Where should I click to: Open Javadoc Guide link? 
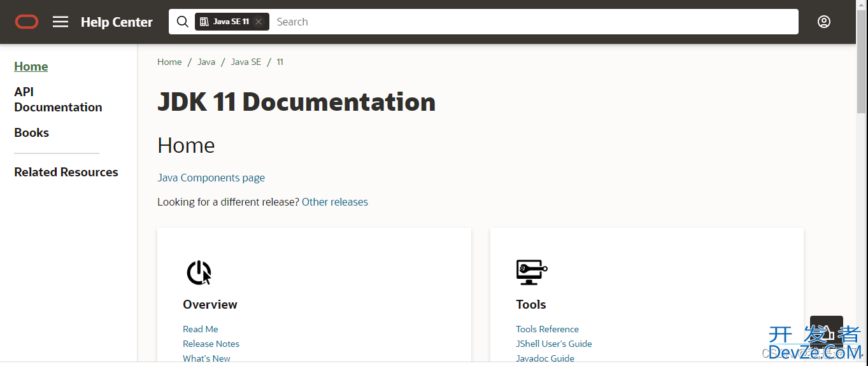click(545, 358)
